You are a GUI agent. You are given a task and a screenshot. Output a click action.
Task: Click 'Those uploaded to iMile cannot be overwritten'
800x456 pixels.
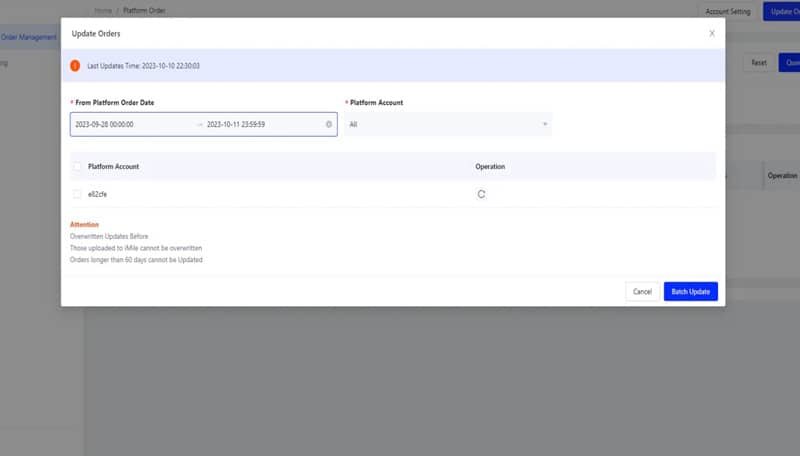pyautogui.click(x=136, y=248)
